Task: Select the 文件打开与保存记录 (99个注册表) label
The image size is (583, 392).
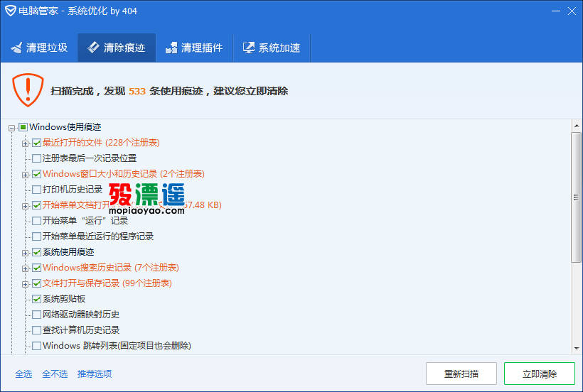Action: click(x=107, y=283)
